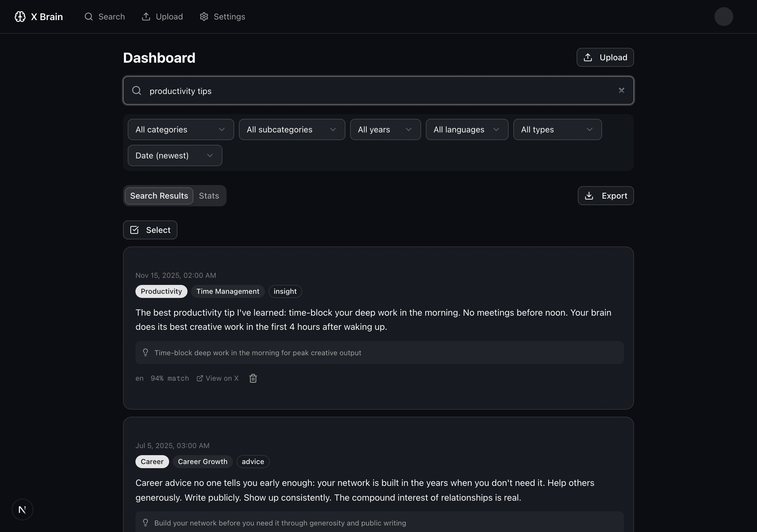Screen dimensions: 757x532
Task: Toggle the advice tag on the July post
Action: (x=253, y=461)
